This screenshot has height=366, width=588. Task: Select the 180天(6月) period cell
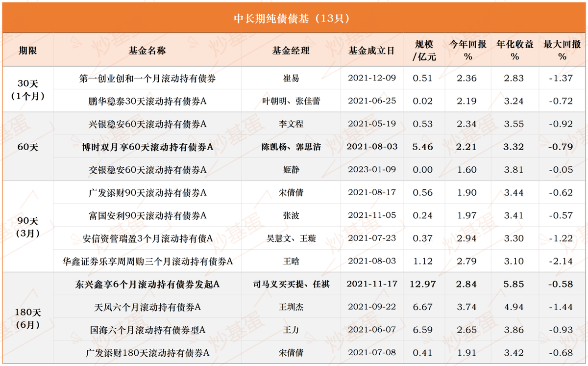(27, 318)
